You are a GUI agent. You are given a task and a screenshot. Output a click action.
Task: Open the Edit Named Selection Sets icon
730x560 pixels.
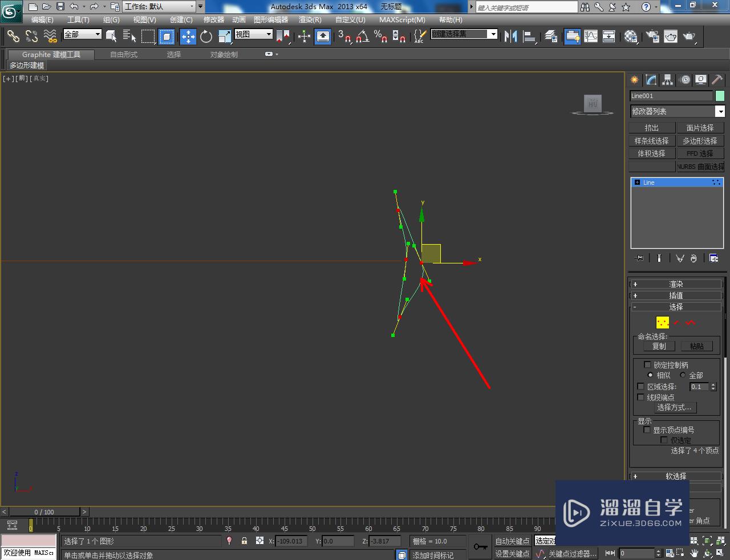[419, 36]
